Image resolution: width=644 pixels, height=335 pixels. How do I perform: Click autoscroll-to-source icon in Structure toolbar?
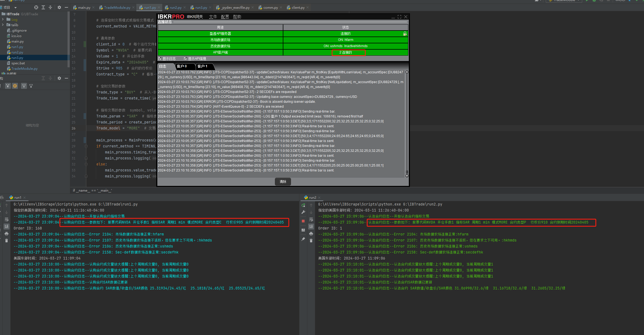[x=24, y=86]
